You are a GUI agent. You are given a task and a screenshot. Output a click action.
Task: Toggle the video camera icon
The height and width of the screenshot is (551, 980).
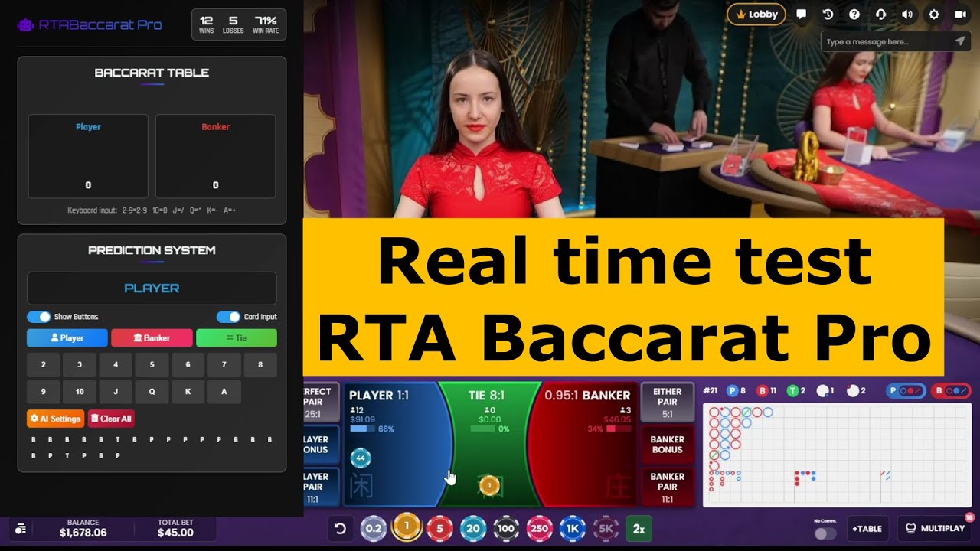point(960,14)
